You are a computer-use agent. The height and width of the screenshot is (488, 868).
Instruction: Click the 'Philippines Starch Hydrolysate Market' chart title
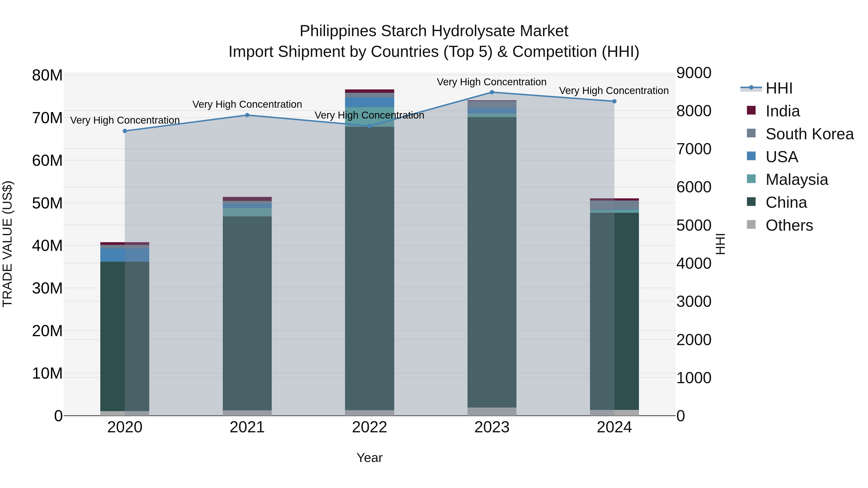434,31
